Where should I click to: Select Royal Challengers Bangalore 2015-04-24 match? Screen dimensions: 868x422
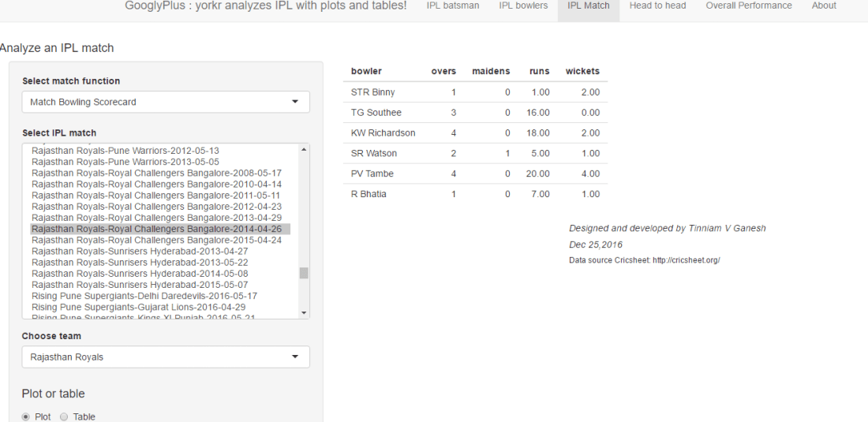[156, 240]
